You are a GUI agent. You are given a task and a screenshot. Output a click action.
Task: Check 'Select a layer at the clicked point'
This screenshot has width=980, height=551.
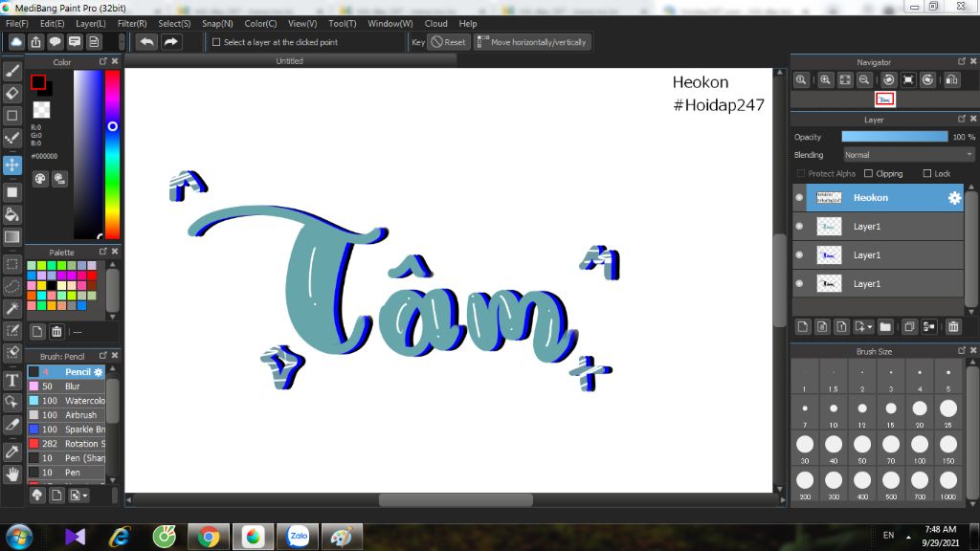[216, 42]
